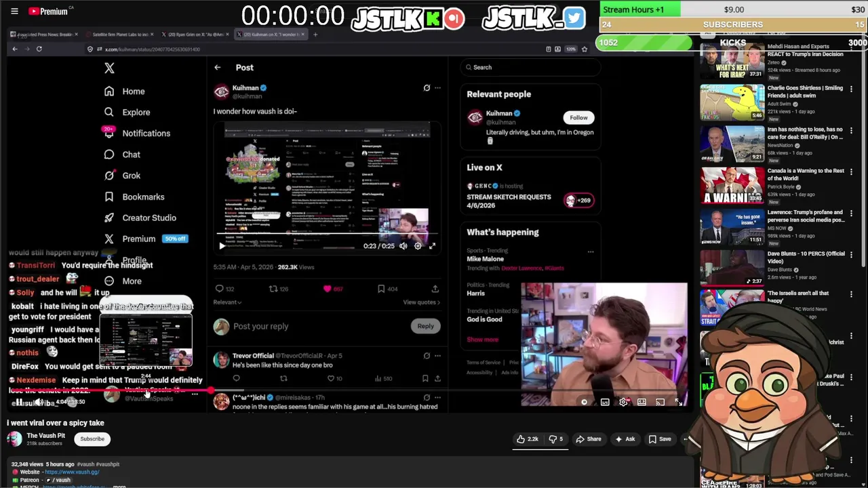
Task: Open the MS NOW channel name in the sidebar
Action: tap(778, 228)
